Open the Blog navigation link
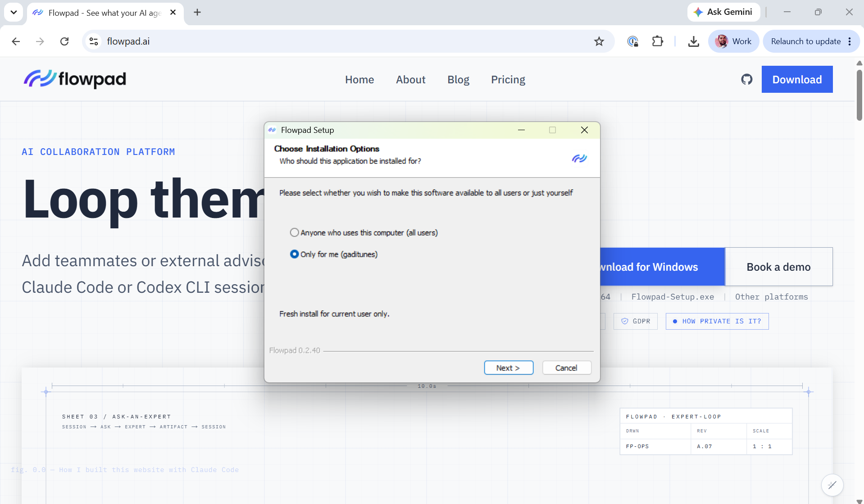 [458, 80]
